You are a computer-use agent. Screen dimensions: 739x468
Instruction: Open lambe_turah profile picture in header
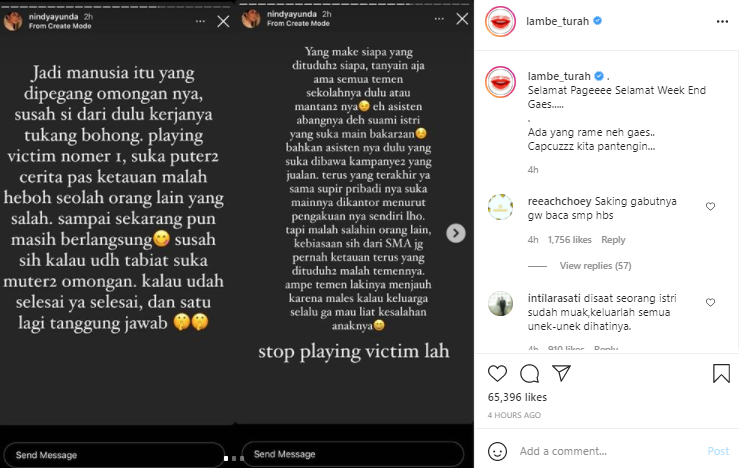coord(500,21)
